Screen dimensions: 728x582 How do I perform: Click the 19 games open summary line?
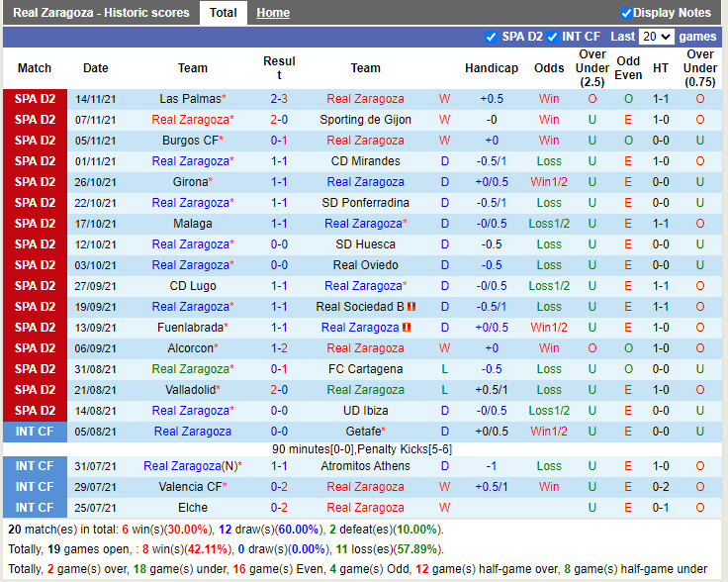pyautogui.click(x=226, y=549)
